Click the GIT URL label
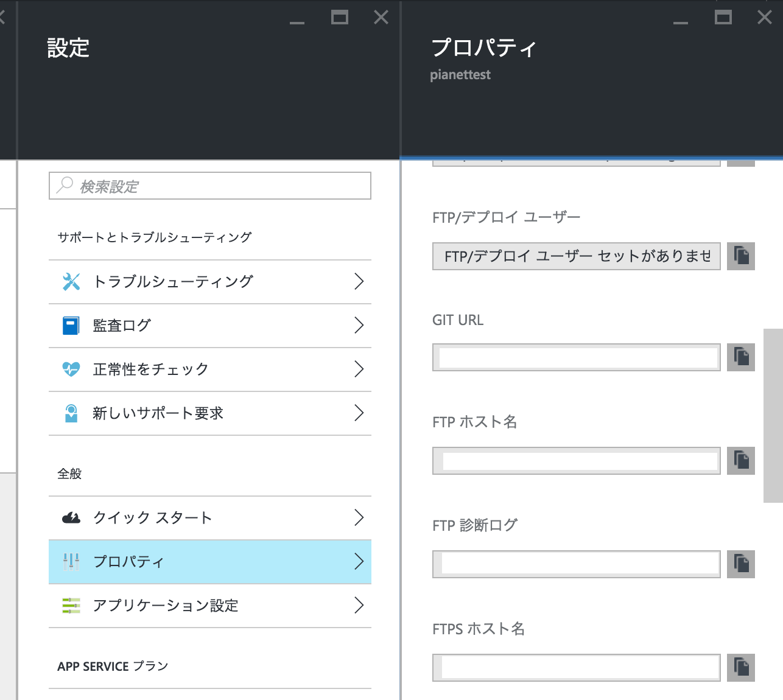The height and width of the screenshot is (700, 783). 458,320
